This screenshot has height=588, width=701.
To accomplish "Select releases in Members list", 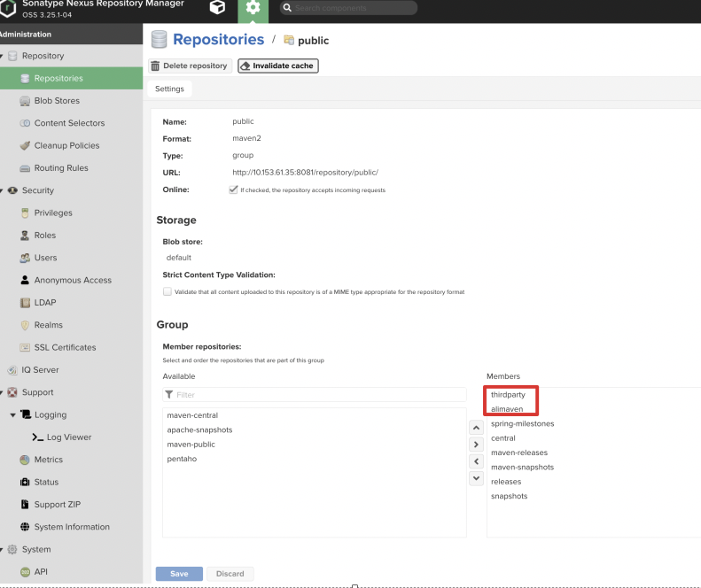I will click(506, 482).
